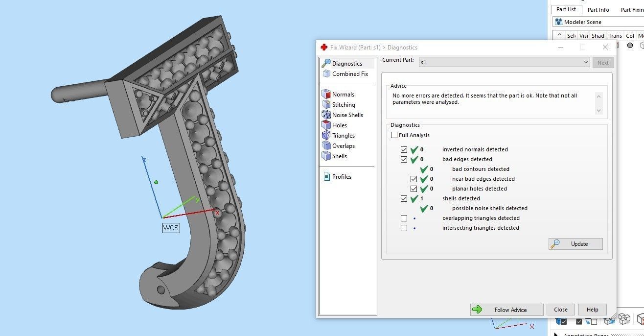This screenshot has width=644, height=336.
Task: Click the WCS label in viewport
Action: (x=171, y=228)
